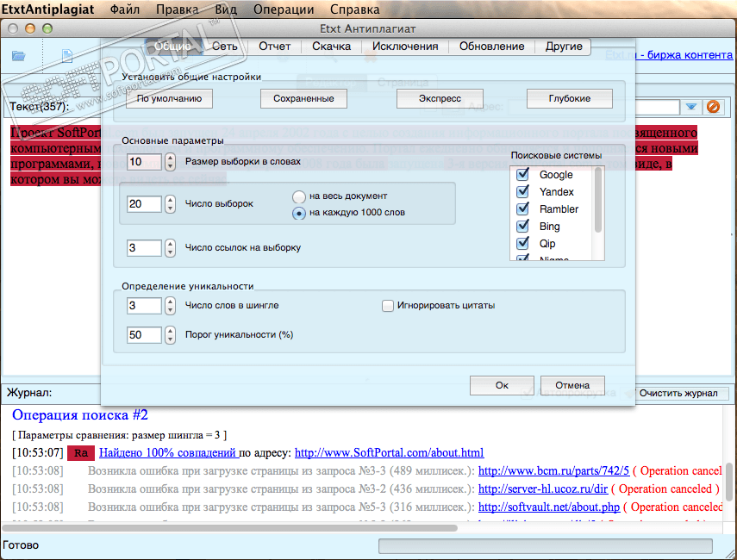This screenshot has width=737, height=560.
Task: Adjust the Размер выборки в словах stepper
Action: point(170,162)
